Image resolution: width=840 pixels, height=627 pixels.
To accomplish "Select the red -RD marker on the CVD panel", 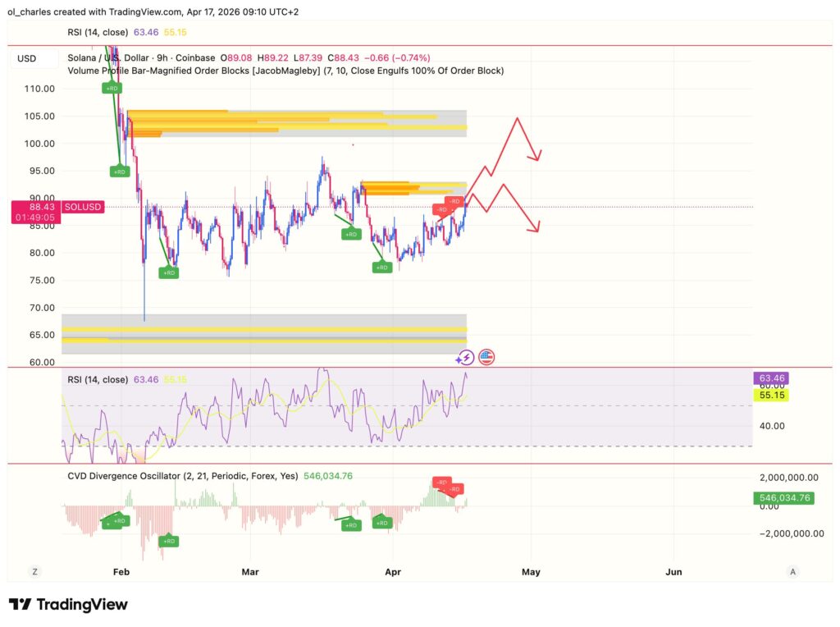I will [x=454, y=489].
